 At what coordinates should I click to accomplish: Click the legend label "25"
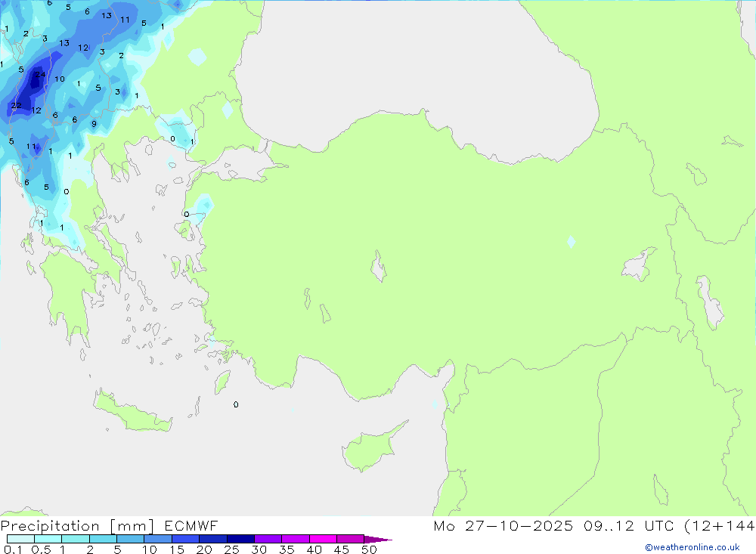tap(232, 549)
